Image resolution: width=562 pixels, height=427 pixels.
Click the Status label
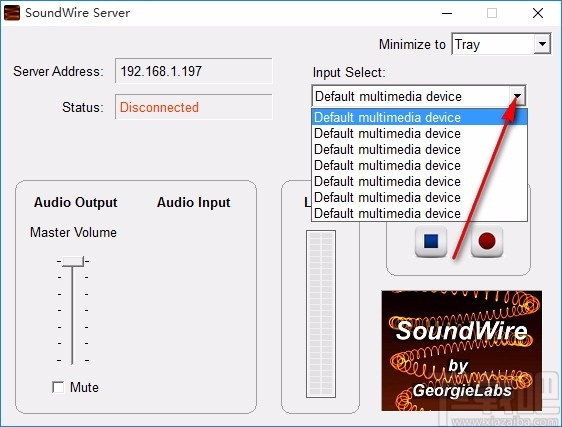coord(83,107)
